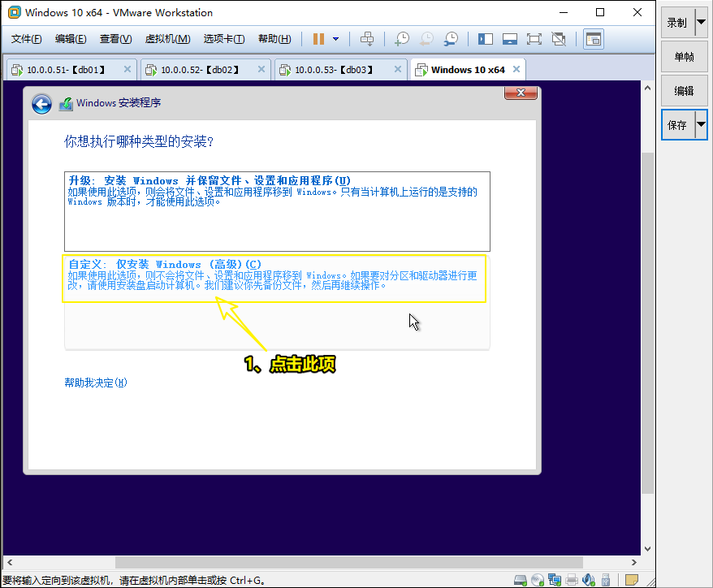Viewport: 713px width, 588px height.
Task: Pause the virtual machine
Action: pos(318,39)
